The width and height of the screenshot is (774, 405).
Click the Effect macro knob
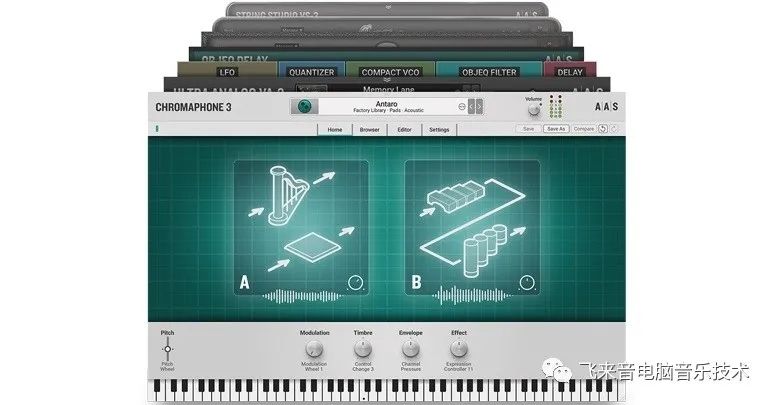tap(459, 349)
